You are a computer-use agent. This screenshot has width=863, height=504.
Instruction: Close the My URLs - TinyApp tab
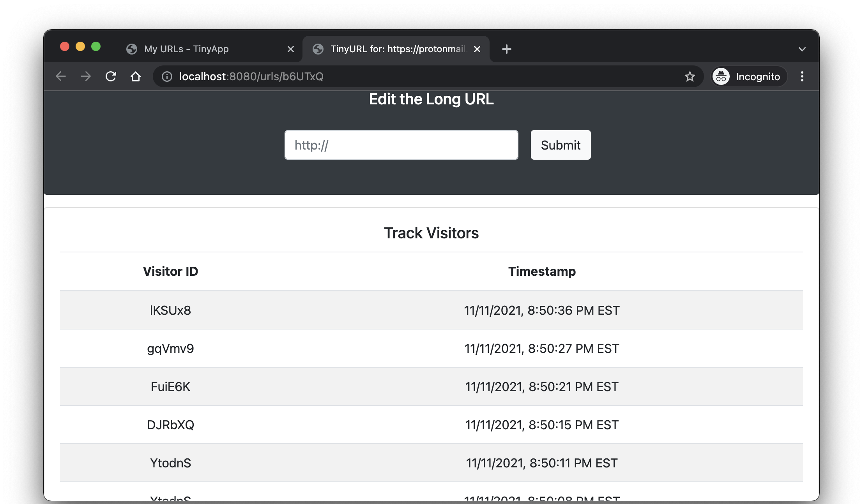290,49
